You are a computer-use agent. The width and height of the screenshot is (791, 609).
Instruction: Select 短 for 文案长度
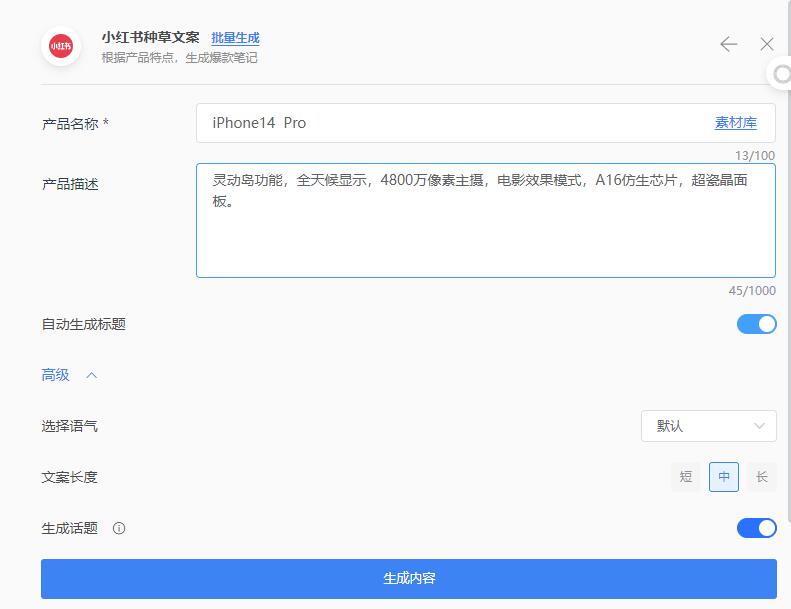coord(686,477)
